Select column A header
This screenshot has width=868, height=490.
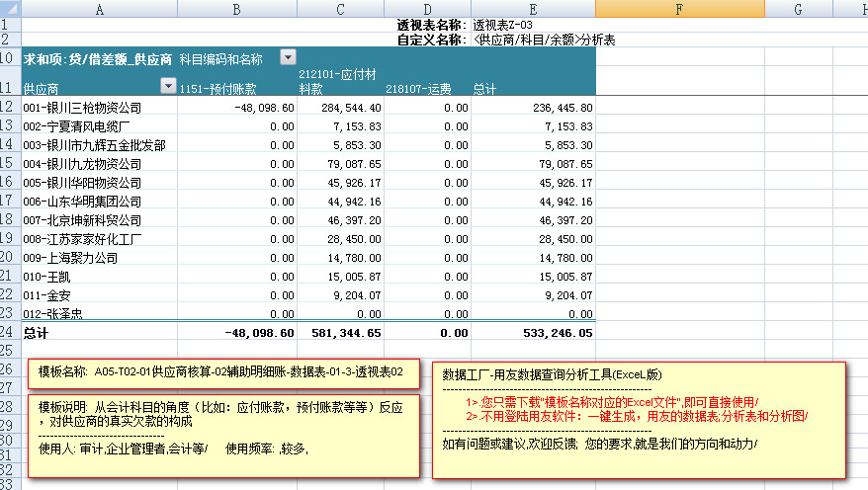(x=99, y=8)
